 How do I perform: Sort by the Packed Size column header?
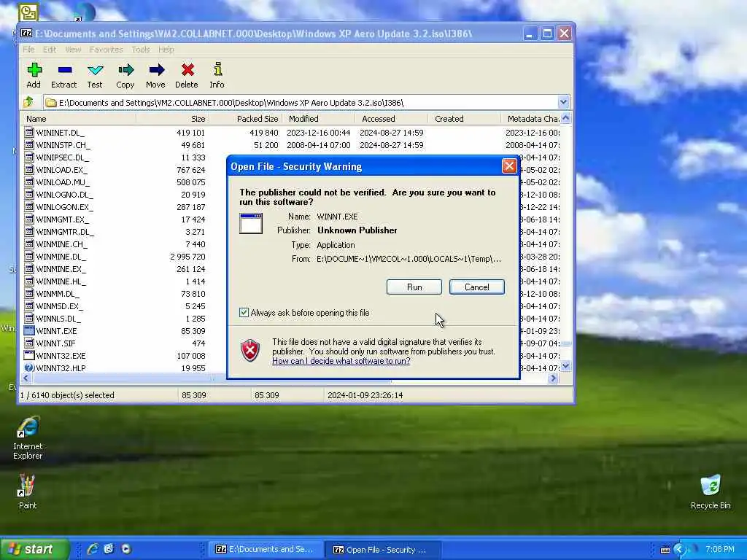pos(246,119)
